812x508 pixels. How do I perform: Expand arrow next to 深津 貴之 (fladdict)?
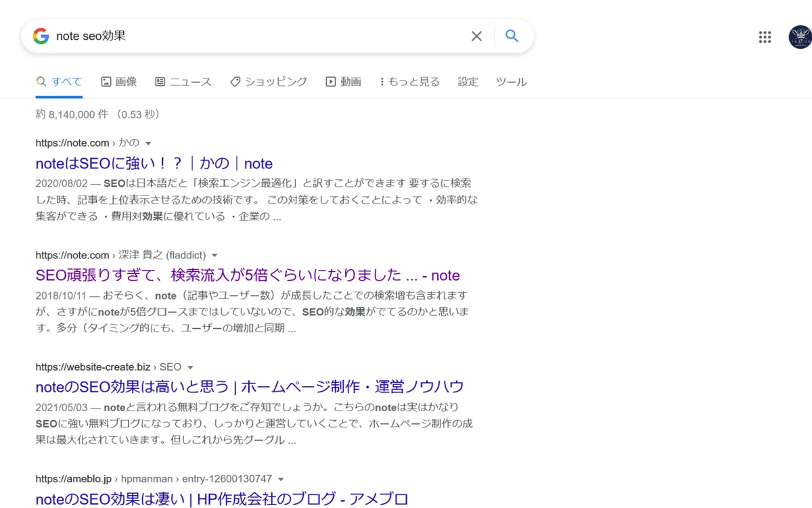tap(215, 256)
